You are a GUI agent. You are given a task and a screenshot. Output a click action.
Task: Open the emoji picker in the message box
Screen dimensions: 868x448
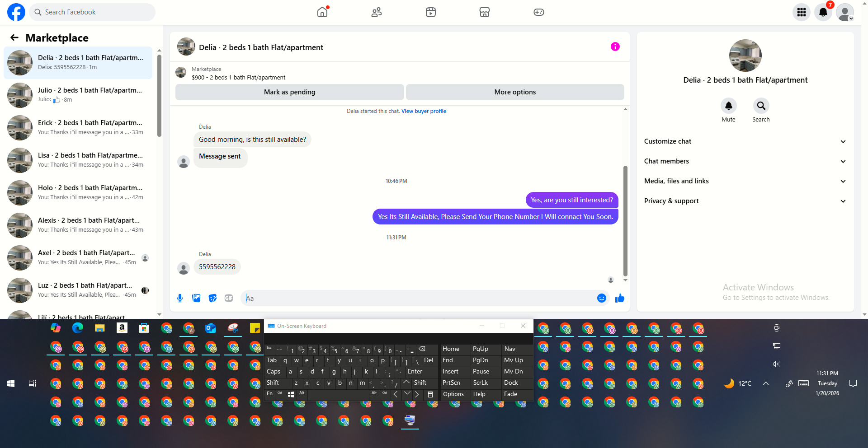coord(602,298)
